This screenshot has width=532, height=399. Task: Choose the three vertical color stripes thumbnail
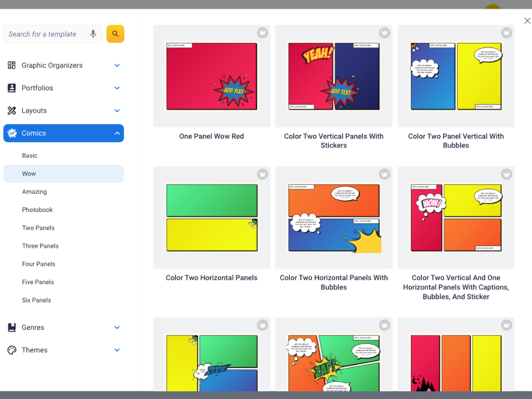(456, 354)
